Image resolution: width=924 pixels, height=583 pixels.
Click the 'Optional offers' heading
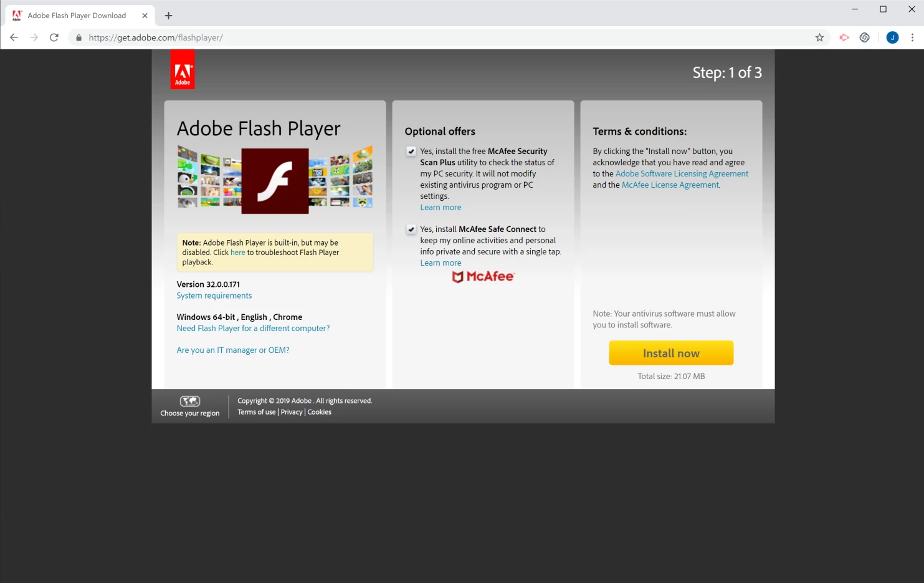tap(440, 132)
